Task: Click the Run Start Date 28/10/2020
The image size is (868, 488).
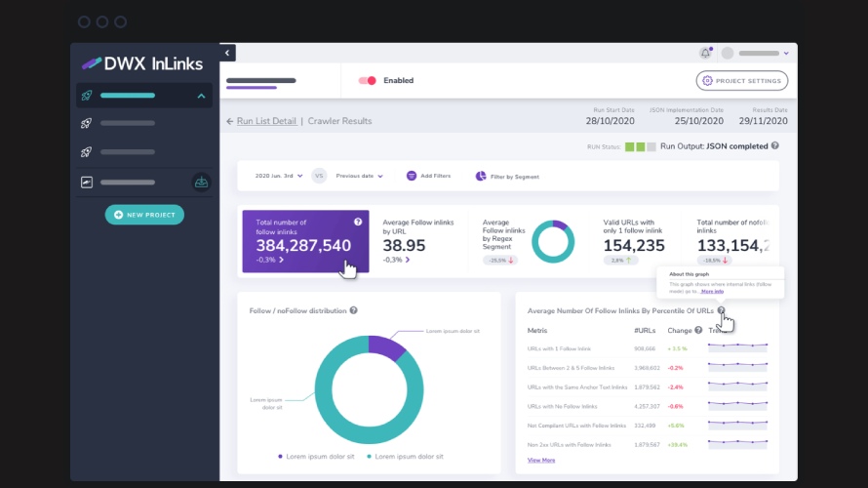Action: (x=610, y=121)
